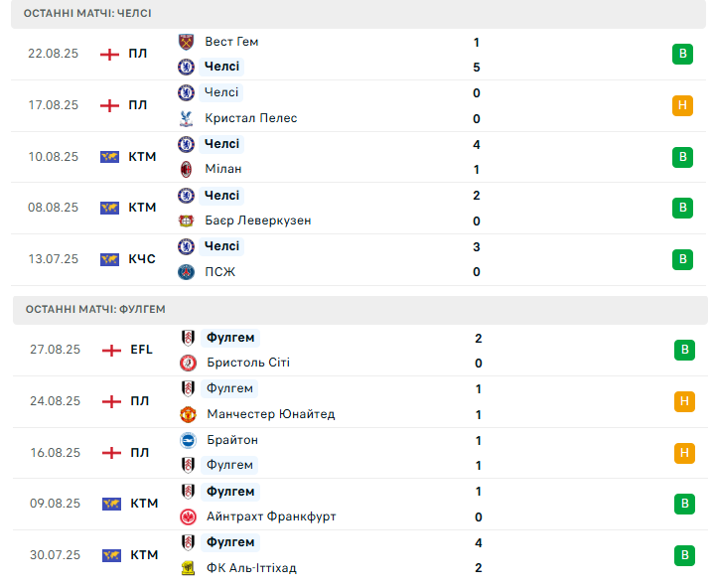Select the Останні матчі: Челсі header

click(89, 14)
